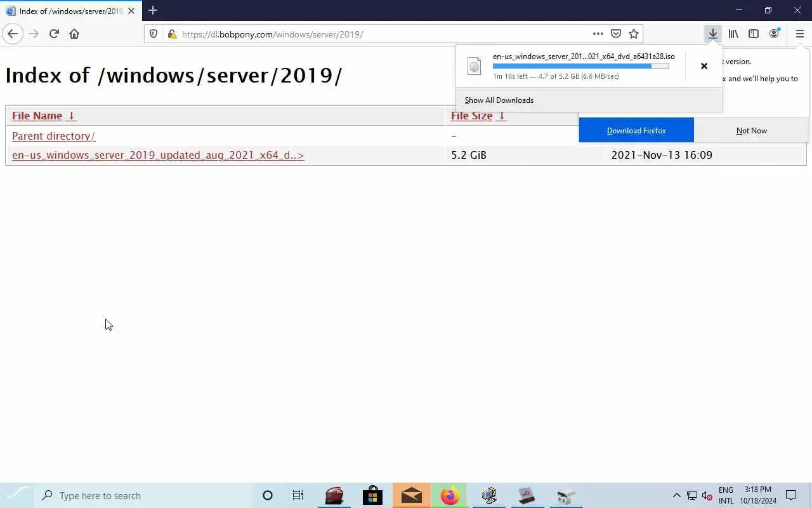Show sidebars toolbar button
Image resolution: width=812 pixels, height=508 pixels.
(x=754, y=34)
